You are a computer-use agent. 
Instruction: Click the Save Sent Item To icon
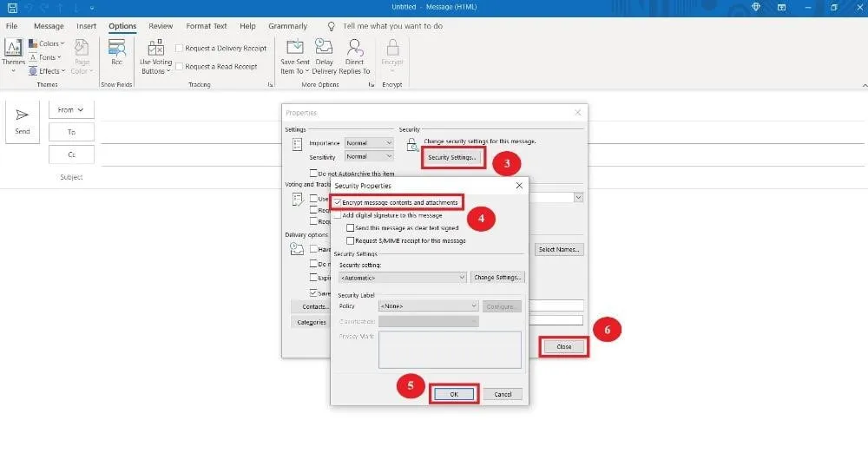295,49
